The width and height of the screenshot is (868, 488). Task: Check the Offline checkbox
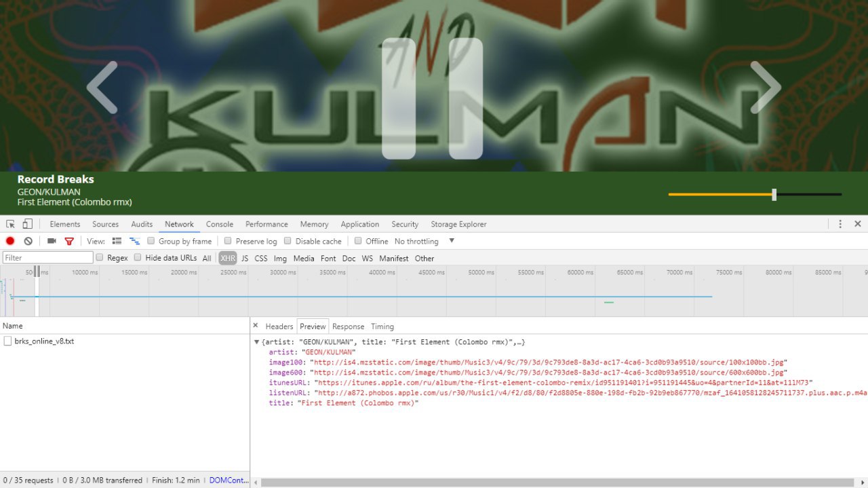[358, 241]
